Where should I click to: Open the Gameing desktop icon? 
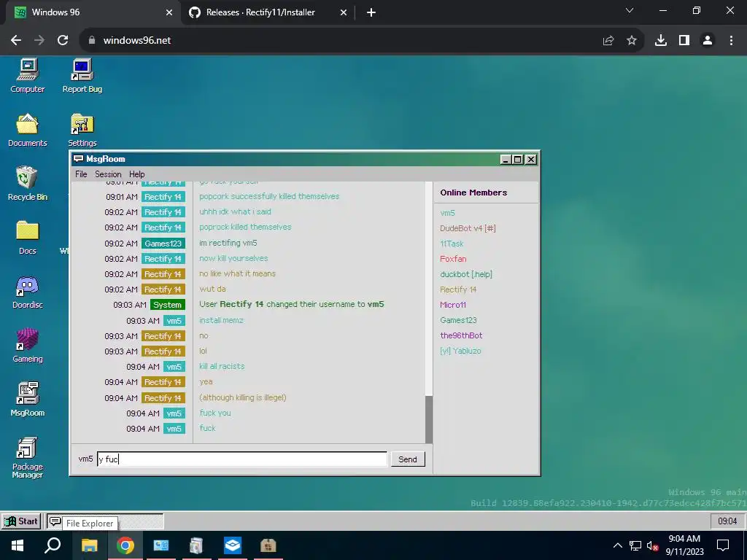click(x=27, y=346)
